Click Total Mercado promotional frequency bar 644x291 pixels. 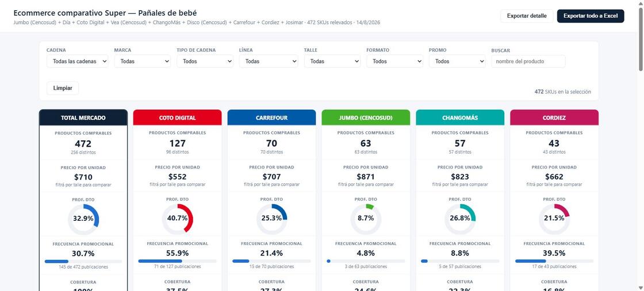pyautogui.click(x=83, y=262)
